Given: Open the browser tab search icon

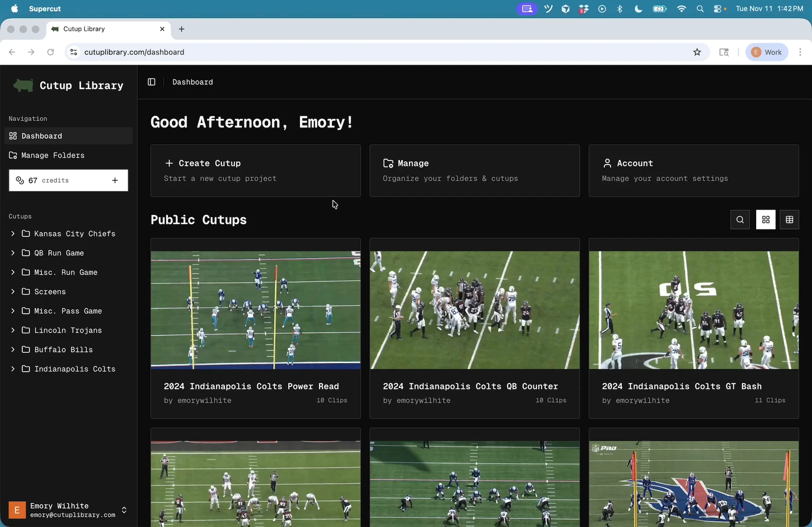Looking at the screenshot, I should 724,52.
